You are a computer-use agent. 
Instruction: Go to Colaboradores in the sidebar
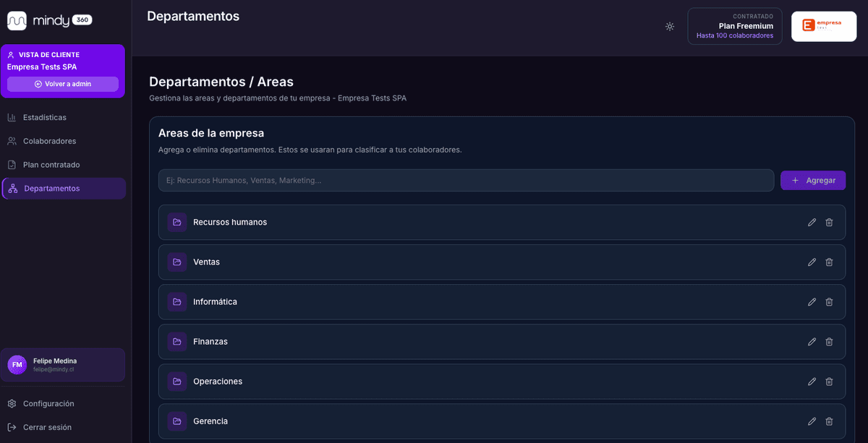[49, 141]
